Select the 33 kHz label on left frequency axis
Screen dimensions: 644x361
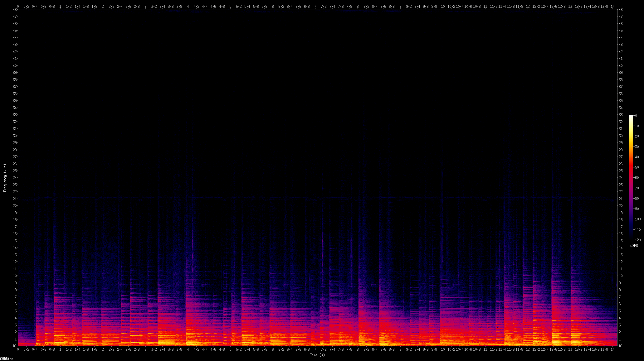pyautogui.click(x=15, y=115)
